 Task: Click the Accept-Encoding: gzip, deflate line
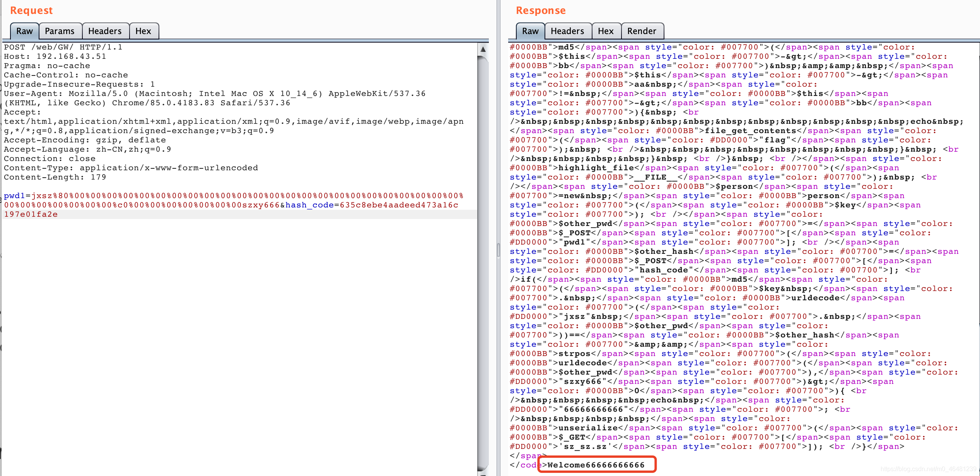[85, 140]
